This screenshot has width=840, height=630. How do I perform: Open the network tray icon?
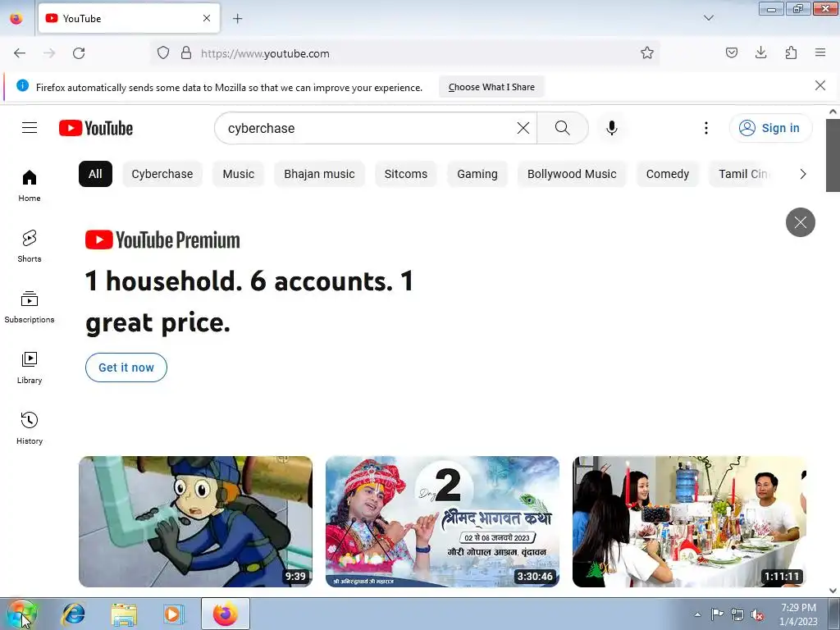tap(737, 614)
